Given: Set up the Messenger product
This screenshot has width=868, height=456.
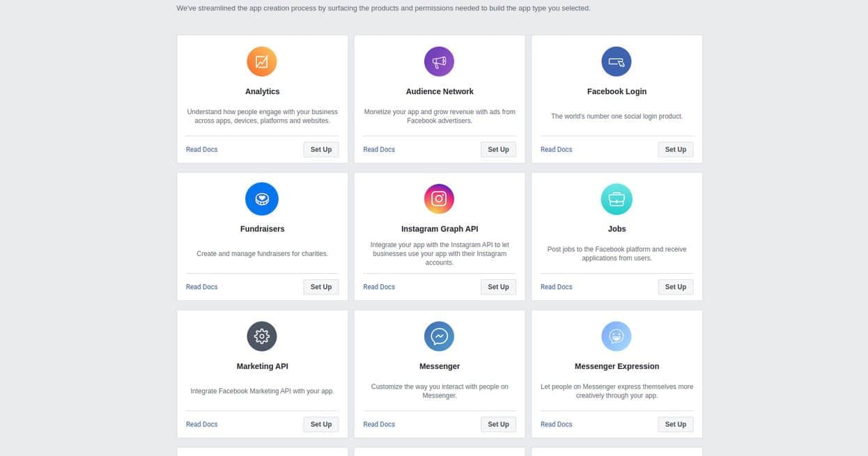Looking at the screenshot, I should coord(498,424).
